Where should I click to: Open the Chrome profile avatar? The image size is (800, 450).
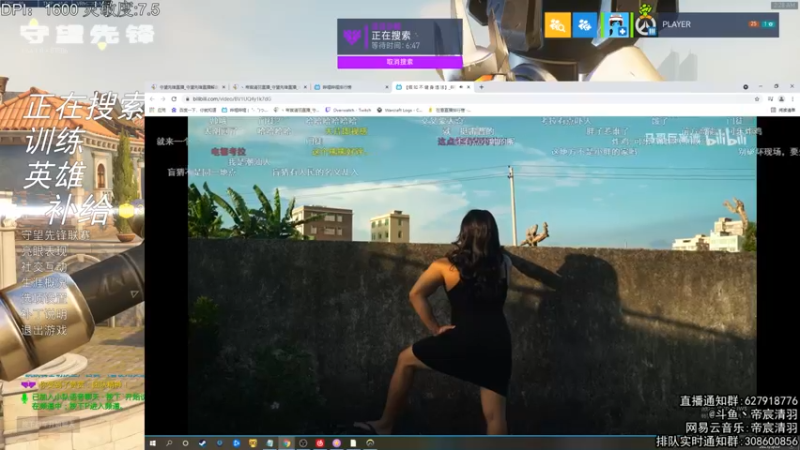coord(781,99)
